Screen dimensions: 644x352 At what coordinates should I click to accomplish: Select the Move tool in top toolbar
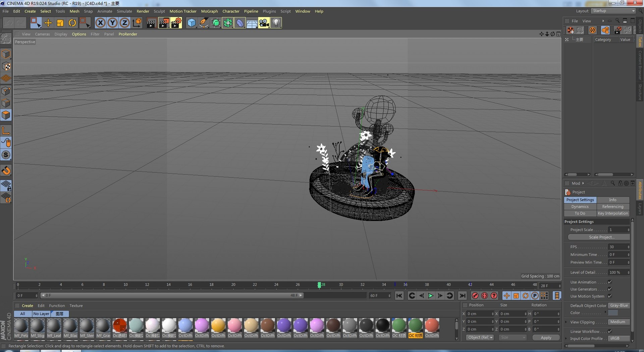48,23
